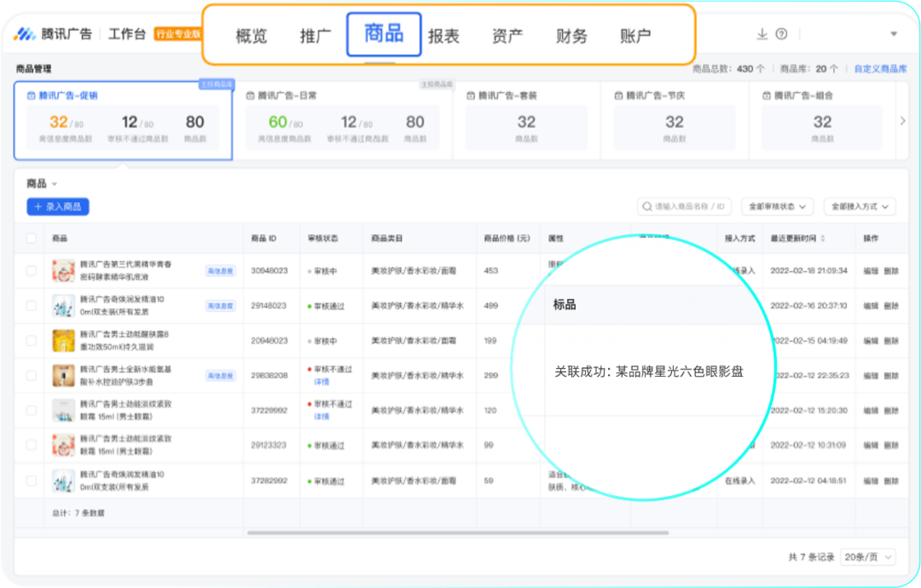Screen dimensions: 921x588
Task: Check the box for product ID 30948023
Action: (32, 271)
